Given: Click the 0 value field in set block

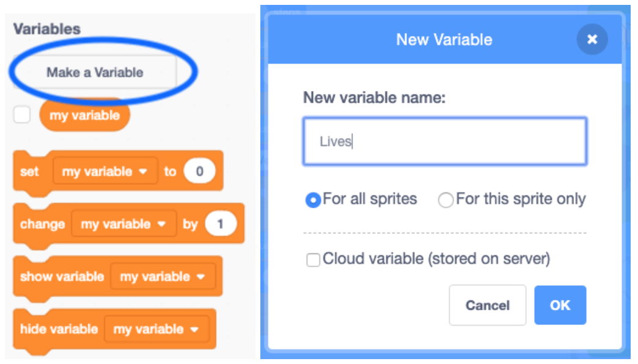Looking at the screenshot, I should tap(199, 171).
